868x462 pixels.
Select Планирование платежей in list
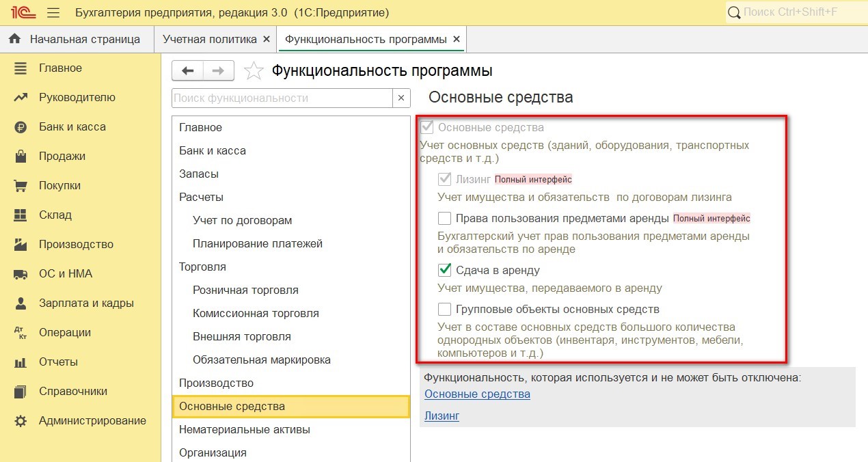291,244
